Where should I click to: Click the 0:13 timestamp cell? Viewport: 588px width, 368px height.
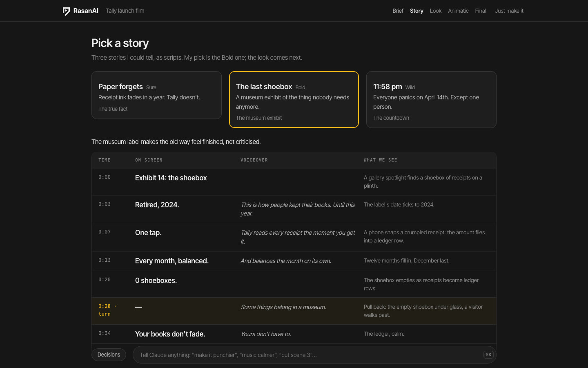[105, 260]
